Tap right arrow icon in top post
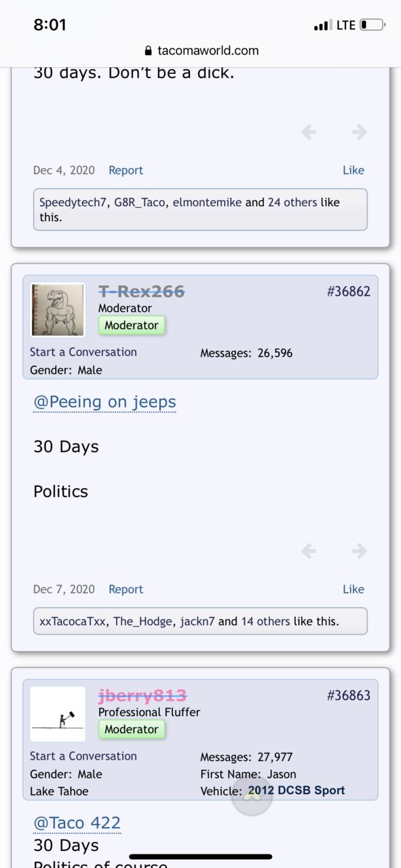This screenshot has width=401, height=868. [x=360, y=132]
